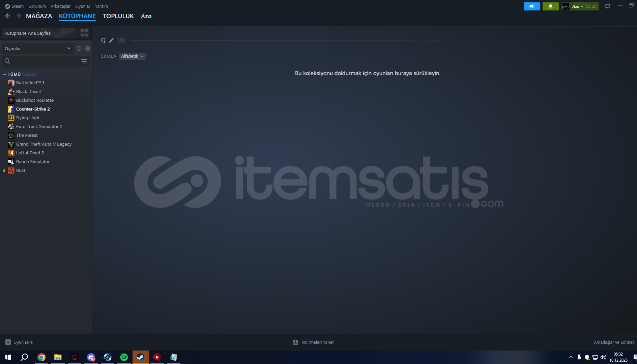Click the İndirmeleri Yönet link
Image resolution: width=637 pixels, height=364 pixels.
pos(318,342)
